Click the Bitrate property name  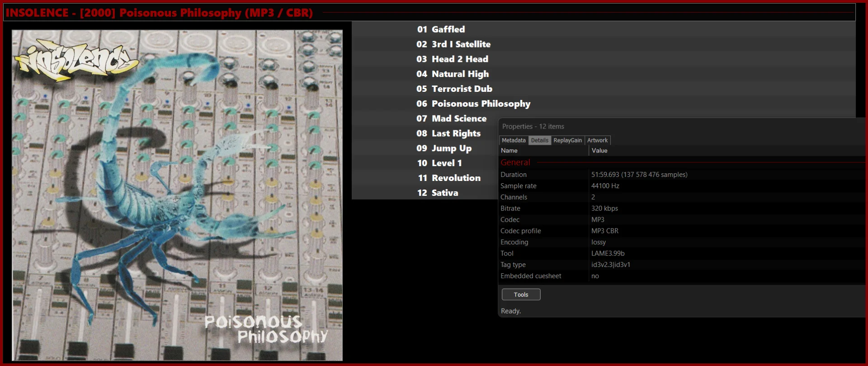510,209
